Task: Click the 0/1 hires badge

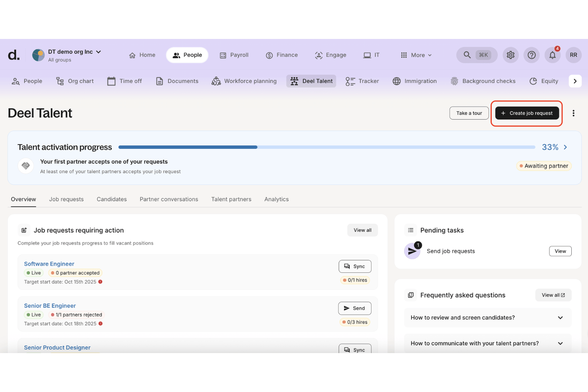Action: pyautogui.click(x=355, y=280)
